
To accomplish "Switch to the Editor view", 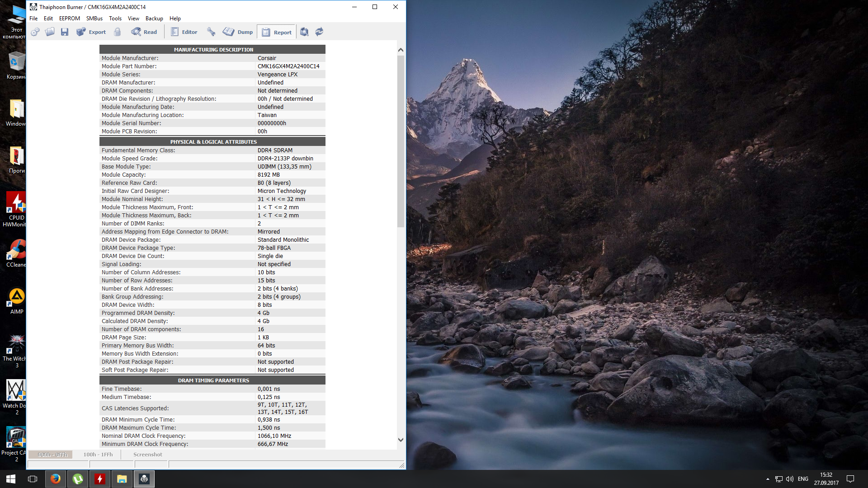I will pos(184,32).
